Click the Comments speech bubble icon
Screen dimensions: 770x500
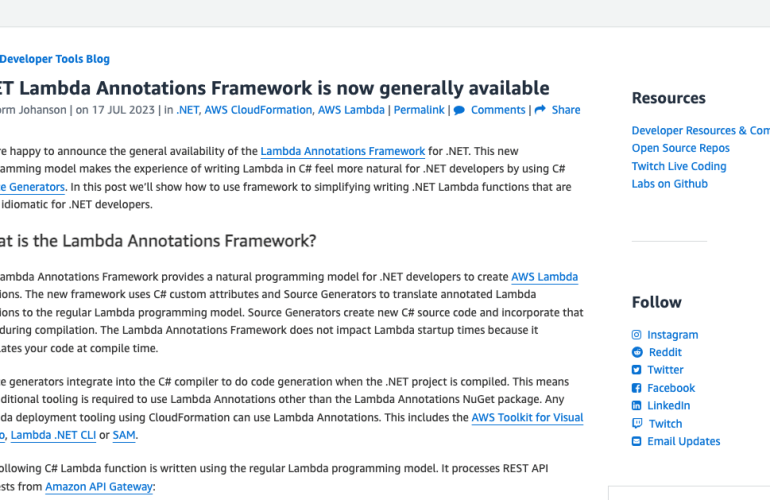[459, 110]
